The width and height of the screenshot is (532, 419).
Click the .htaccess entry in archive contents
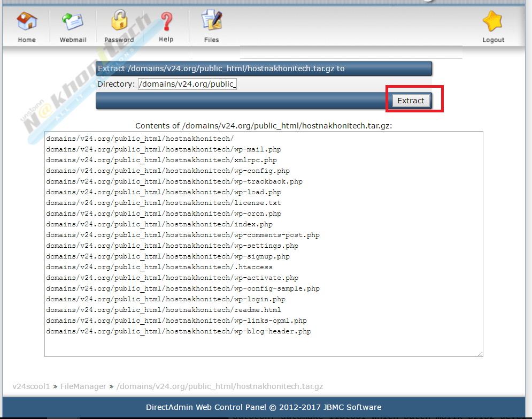click(x=159, y=267)
